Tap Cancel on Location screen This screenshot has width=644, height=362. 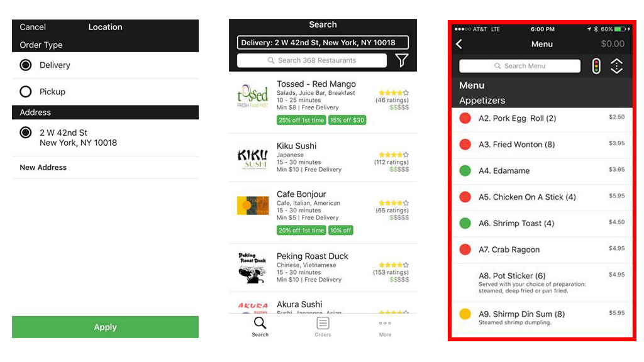pos(33,27)
